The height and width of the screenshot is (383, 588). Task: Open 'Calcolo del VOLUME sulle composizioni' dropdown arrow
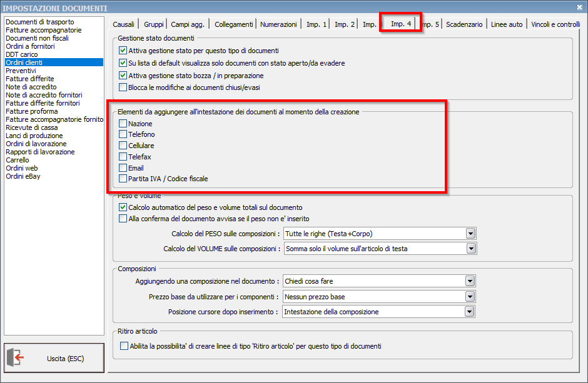pyautogui.click(x=471, y=249)
